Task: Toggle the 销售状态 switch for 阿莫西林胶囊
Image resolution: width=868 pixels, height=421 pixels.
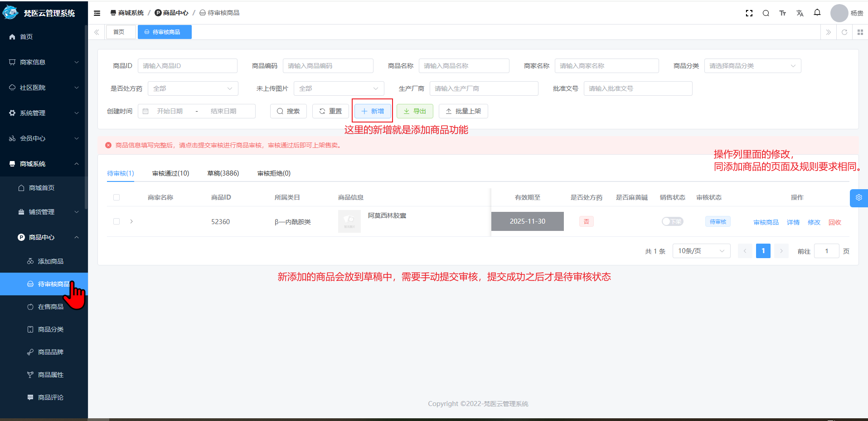Action: pyautogui.click(x=672, y=221)
